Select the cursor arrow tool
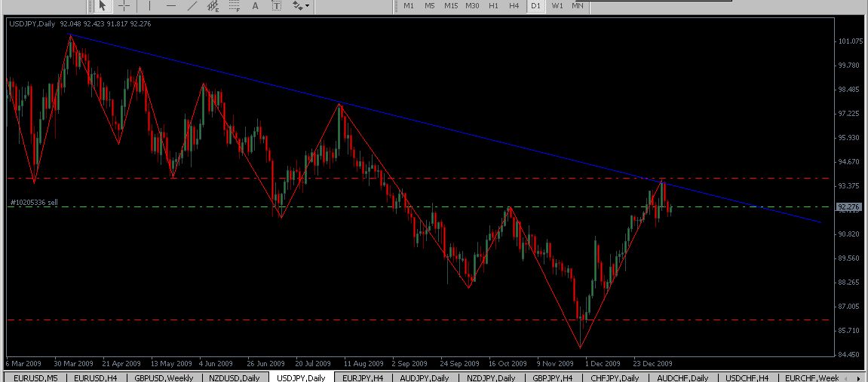The height and width of the screenshot is (382, 868). (x=103, y=6)
